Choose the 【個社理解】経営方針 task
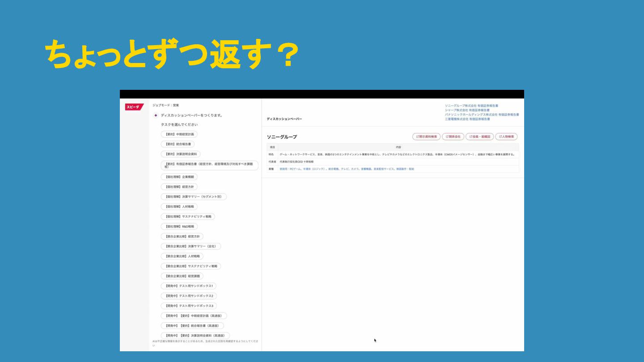Screen dimensions: 644x362 179,187
